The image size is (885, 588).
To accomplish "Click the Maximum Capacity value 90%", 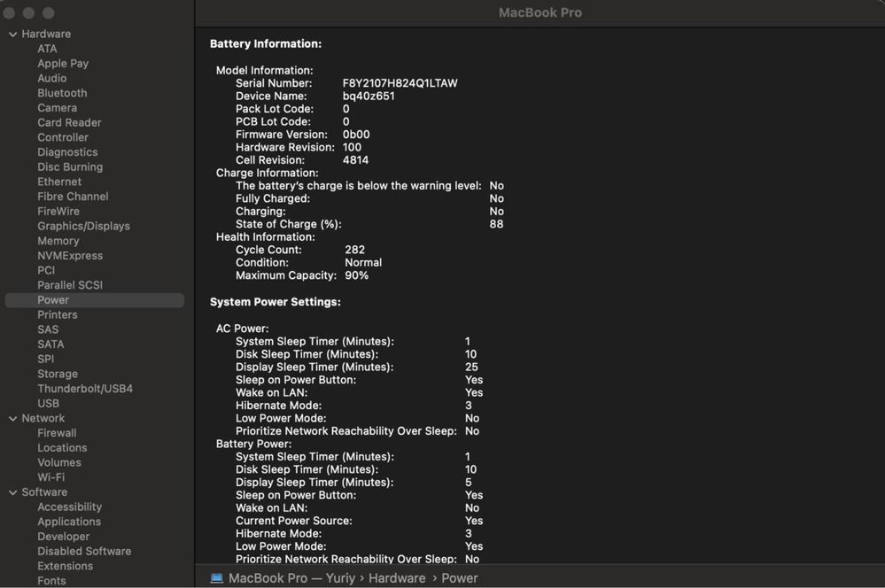I will click(357, 275).
